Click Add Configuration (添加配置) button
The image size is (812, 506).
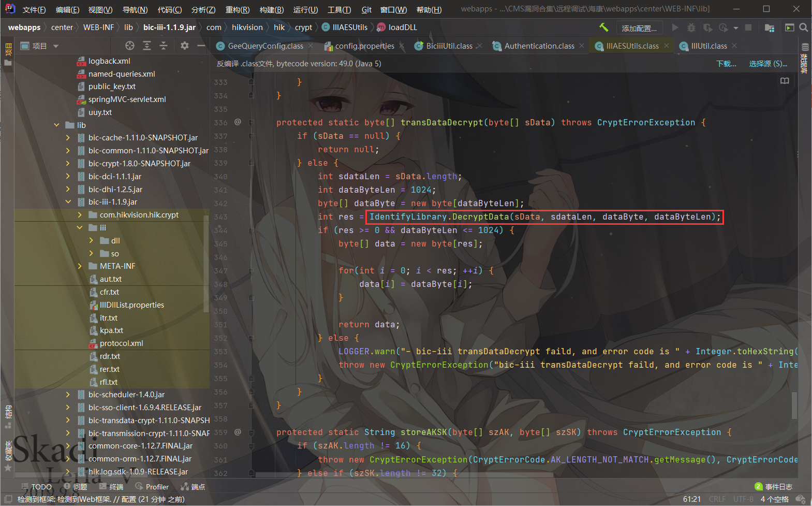click(639, 28)
